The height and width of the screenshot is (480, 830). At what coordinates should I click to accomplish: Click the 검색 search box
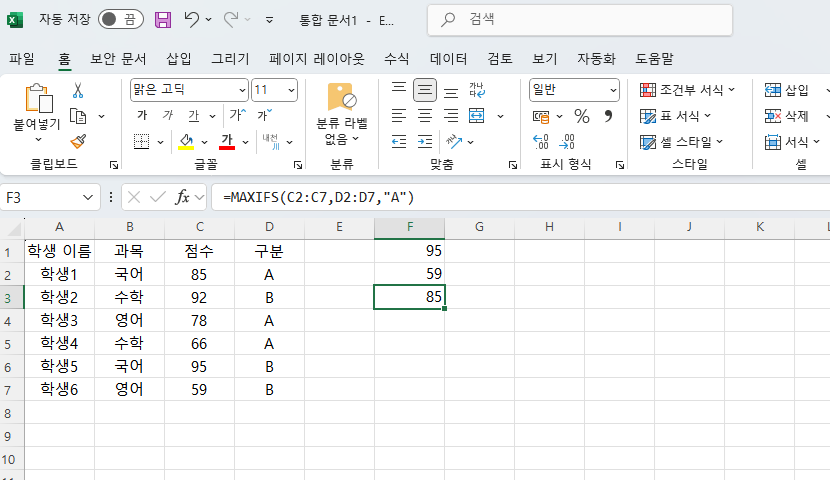pyautogui.click(x=580, y=20)
